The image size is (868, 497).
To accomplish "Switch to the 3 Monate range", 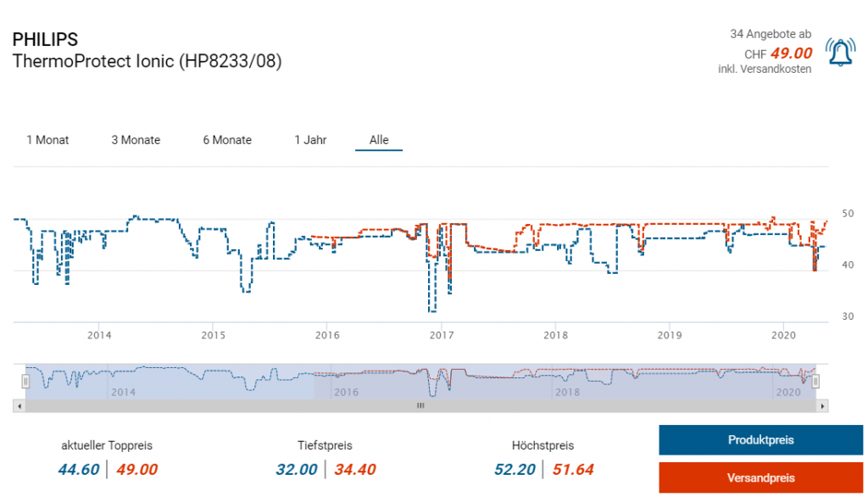I will (136, 140).
